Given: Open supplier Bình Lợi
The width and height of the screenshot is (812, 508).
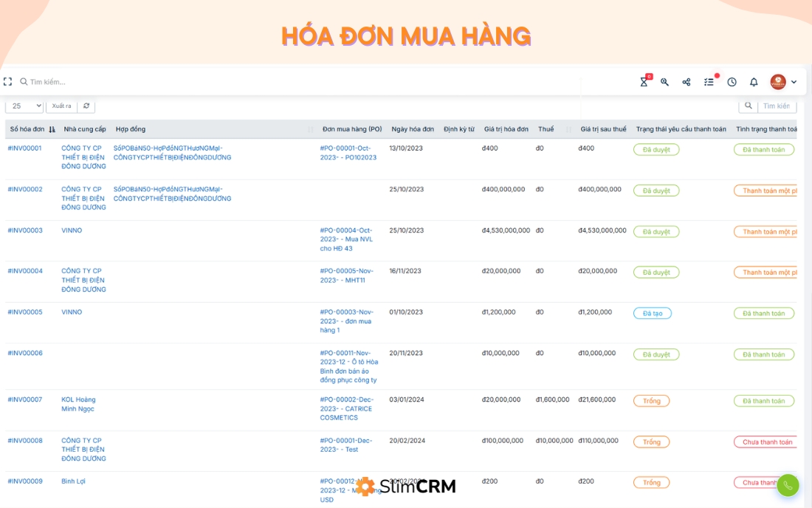Looking at the screenshot, I should 73,481.
